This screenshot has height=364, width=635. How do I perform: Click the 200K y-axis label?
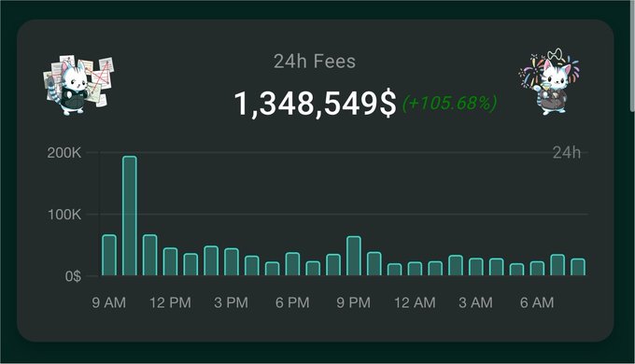tap(64, 153)
